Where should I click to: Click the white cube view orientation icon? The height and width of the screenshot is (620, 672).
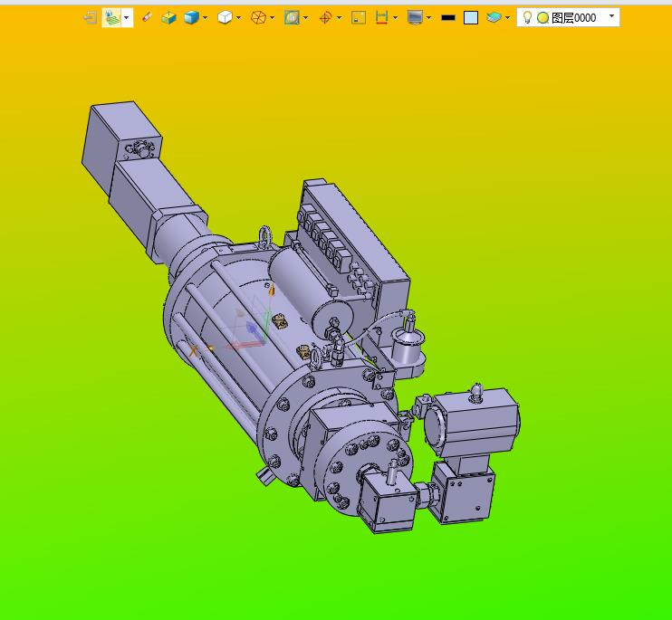click(225, 17)
